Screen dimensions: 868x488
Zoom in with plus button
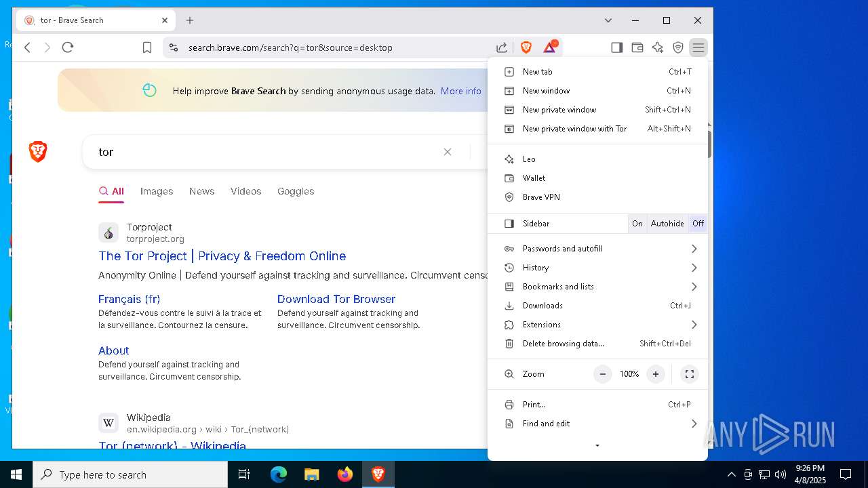(656, 374)
